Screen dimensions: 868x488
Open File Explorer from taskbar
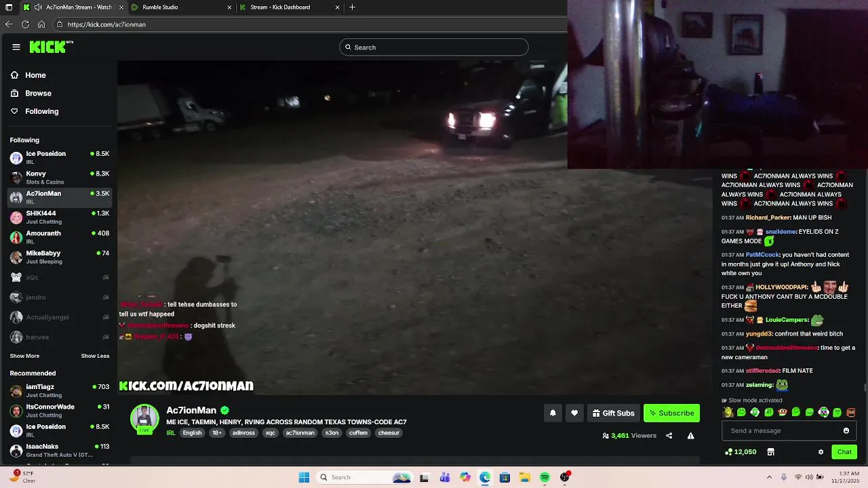[x=525, y=477]
